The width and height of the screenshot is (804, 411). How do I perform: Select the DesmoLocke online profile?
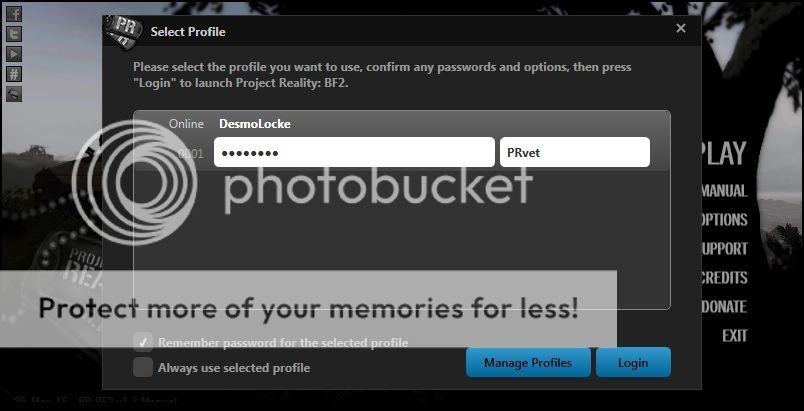pos(254,124)
